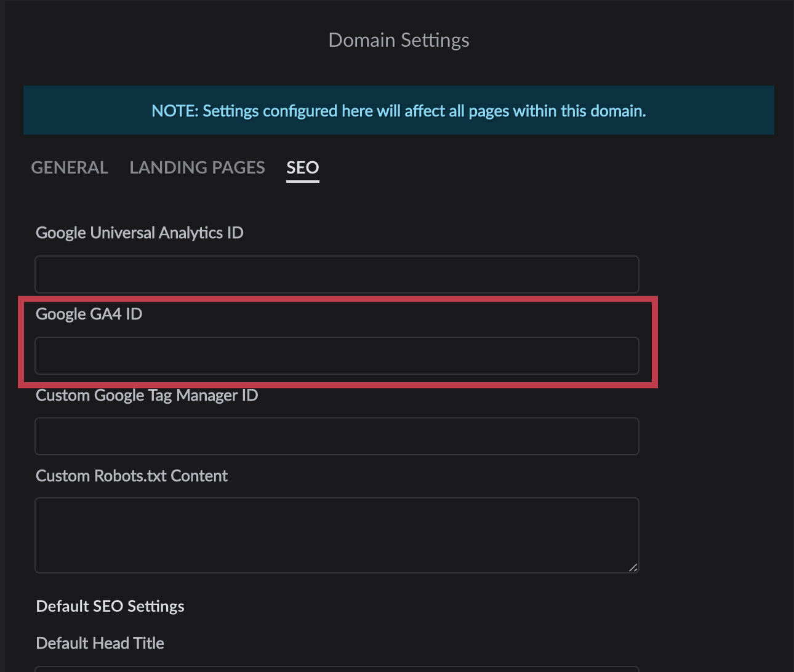Image resolution: width=794 pixels, height=672 pixels.
Task: Click the 'Custom Google Tag Manager ID' label
Action: point(147,395)
